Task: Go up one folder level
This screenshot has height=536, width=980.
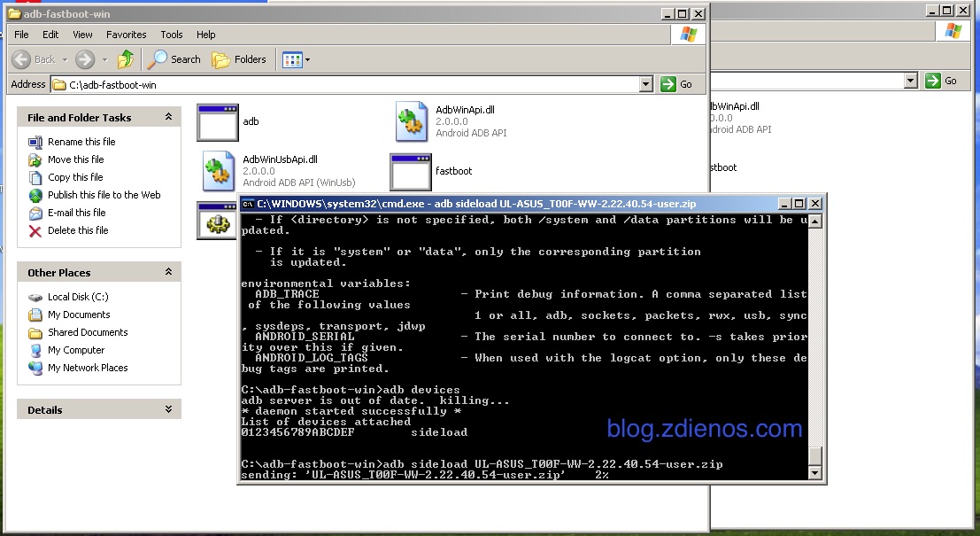Action: [126, 59]
